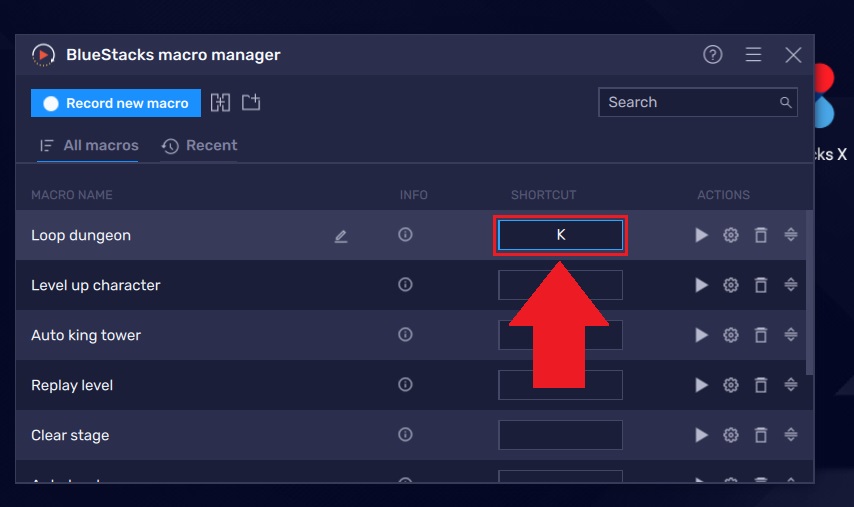This screenshot has width=854, height=507.
Task: Click the SHORTCUT column header
Action: pos(544,195)
